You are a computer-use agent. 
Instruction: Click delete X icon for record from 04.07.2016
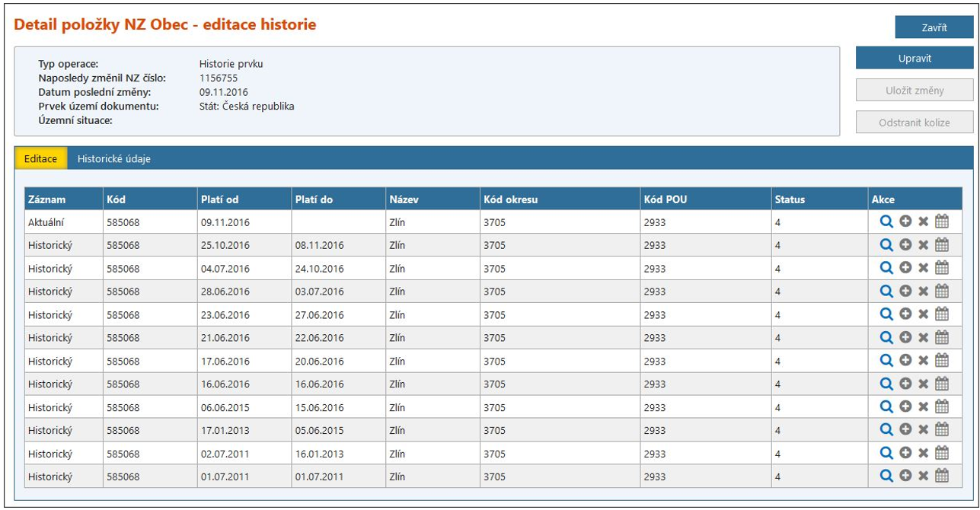click(x=923, y=268)
